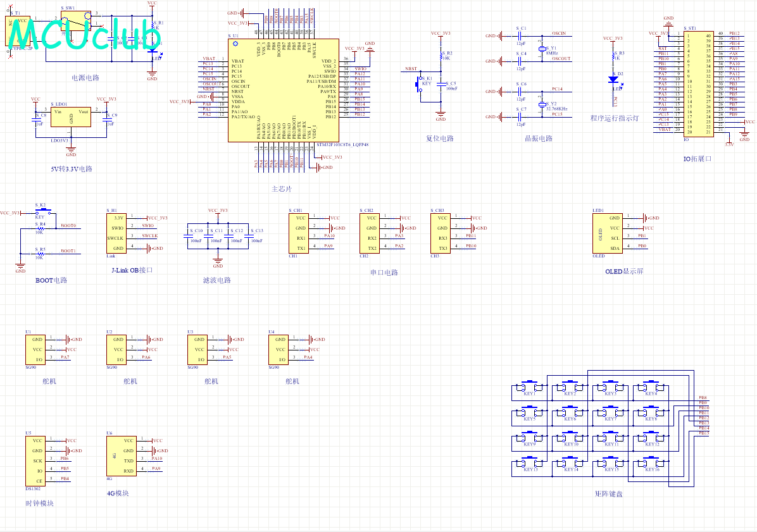Click the OSCIN net label by crystal
Screen dimensions: 757x532
click(559, 34)
